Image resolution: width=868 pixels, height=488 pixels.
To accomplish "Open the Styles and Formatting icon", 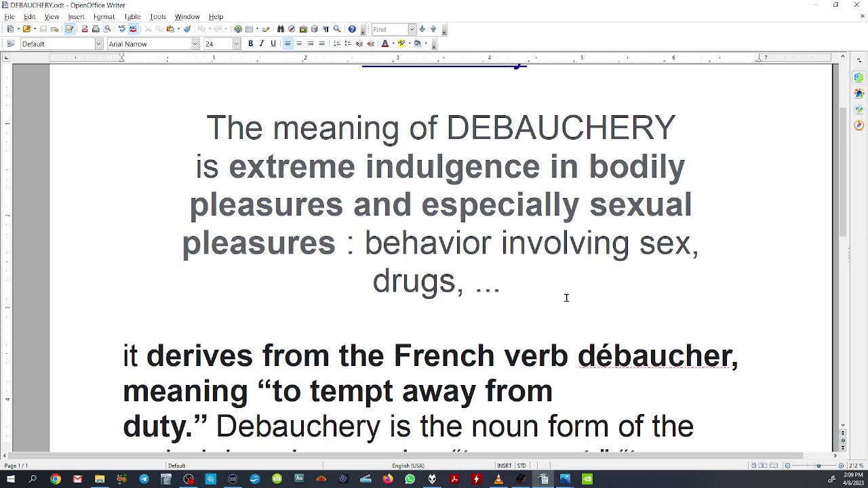I will 10,44.
